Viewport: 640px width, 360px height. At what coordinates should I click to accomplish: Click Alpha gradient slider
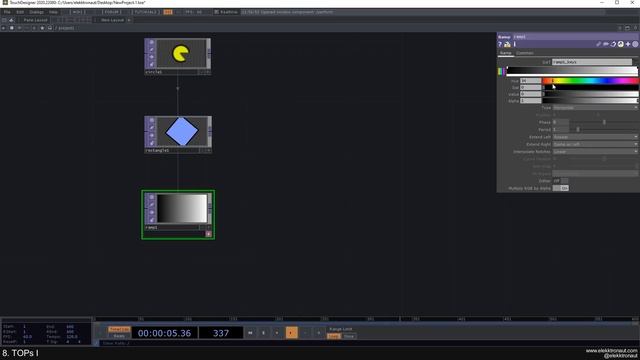(x=590, y=100)
